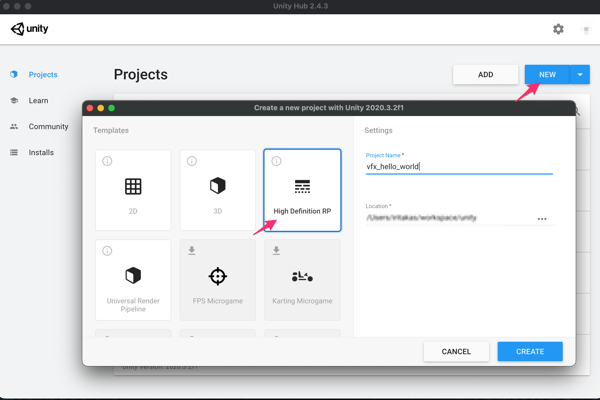Image resolution: width=600 pixels, height=400 pixels.
Task: Download the Karting Microgame template
Action: (276, 251)
